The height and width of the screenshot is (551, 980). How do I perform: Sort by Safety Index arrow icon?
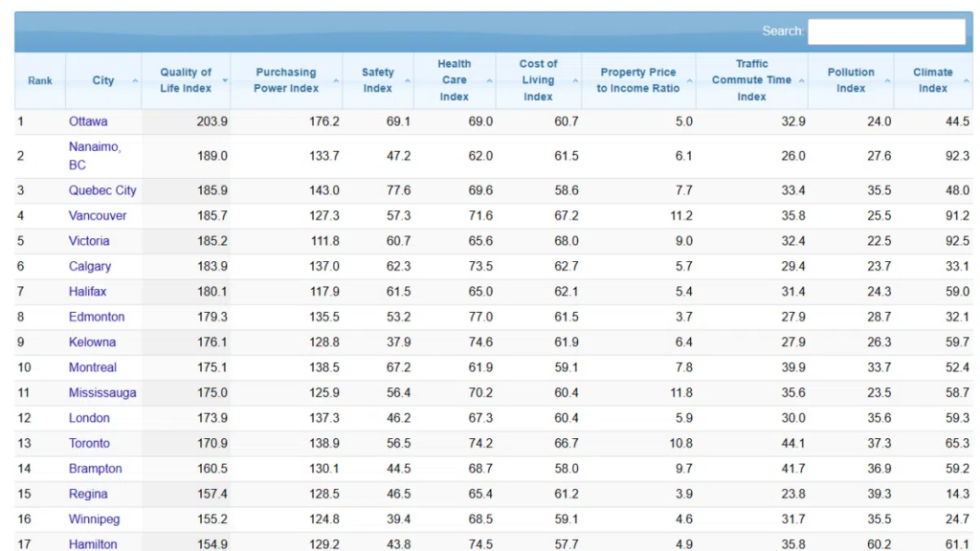tap(408, 81)
